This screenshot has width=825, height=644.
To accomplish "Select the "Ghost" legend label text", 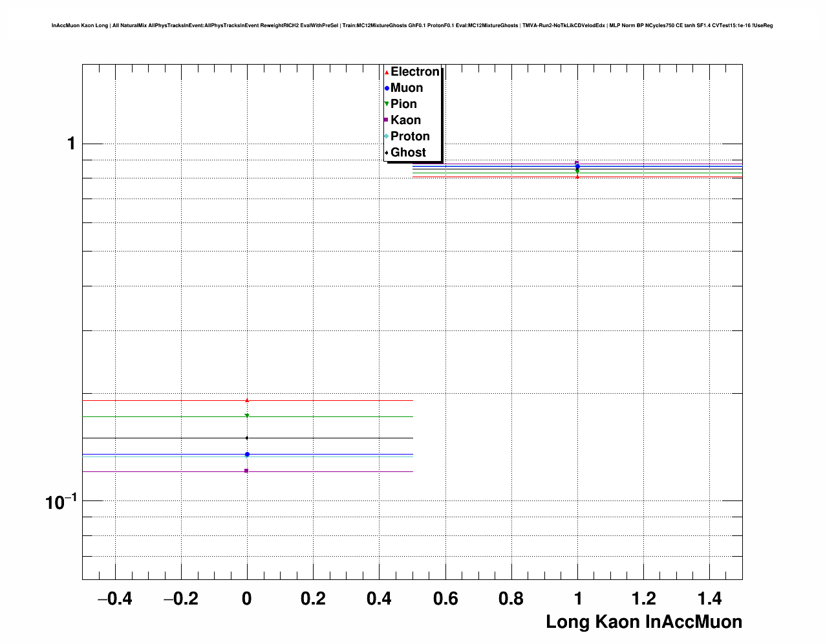I will tap(408, 153).
